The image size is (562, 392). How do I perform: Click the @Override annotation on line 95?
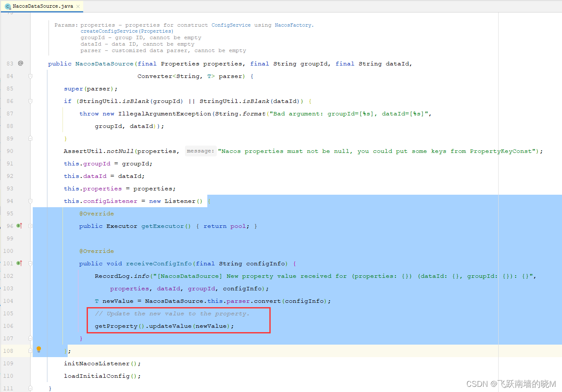point(97,213)
